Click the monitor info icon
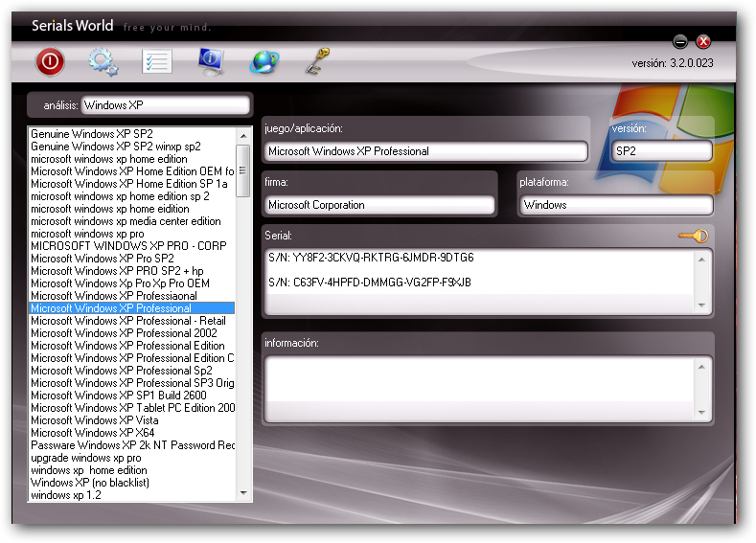Image resolution: width=756 pixels, height=543 pixels. coord(210,61)
